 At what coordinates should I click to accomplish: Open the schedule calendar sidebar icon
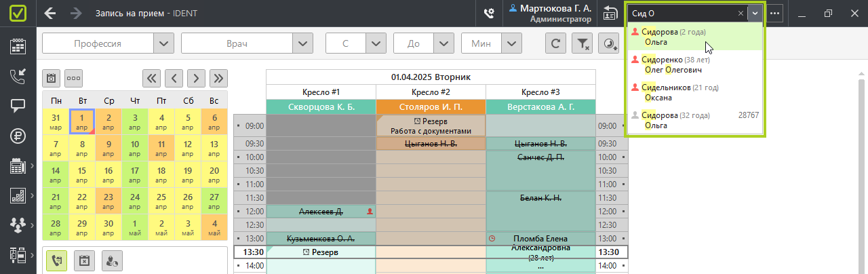point(18,46)
